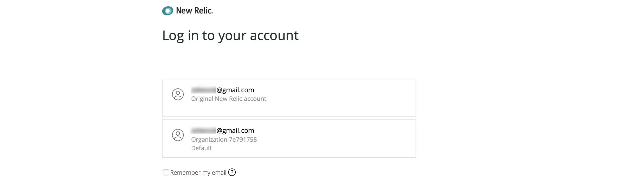Image resolution: width=644 pixels, height=180 pixels.
Task: Click the teal New Relic logo icon
Action: pos(168,11)
